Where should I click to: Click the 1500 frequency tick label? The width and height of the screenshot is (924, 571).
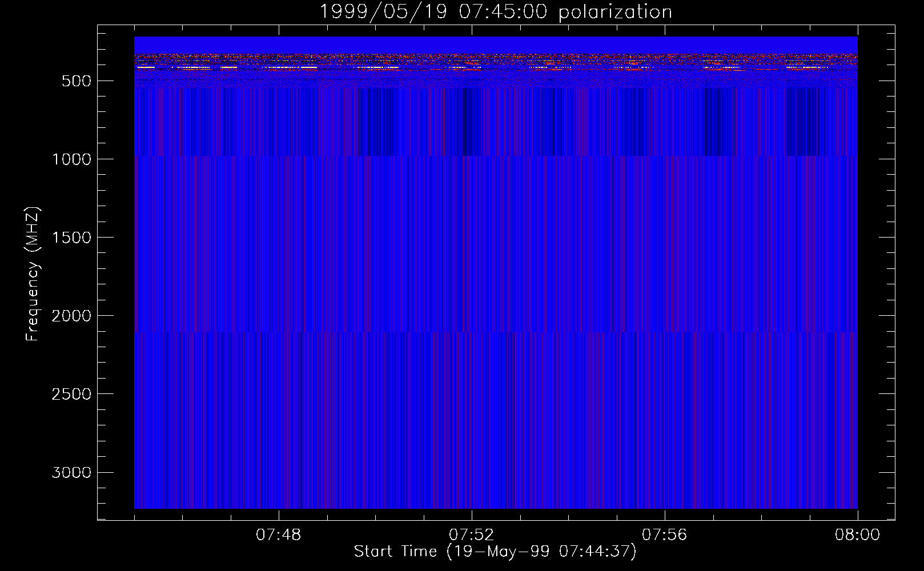pos(71,238)
